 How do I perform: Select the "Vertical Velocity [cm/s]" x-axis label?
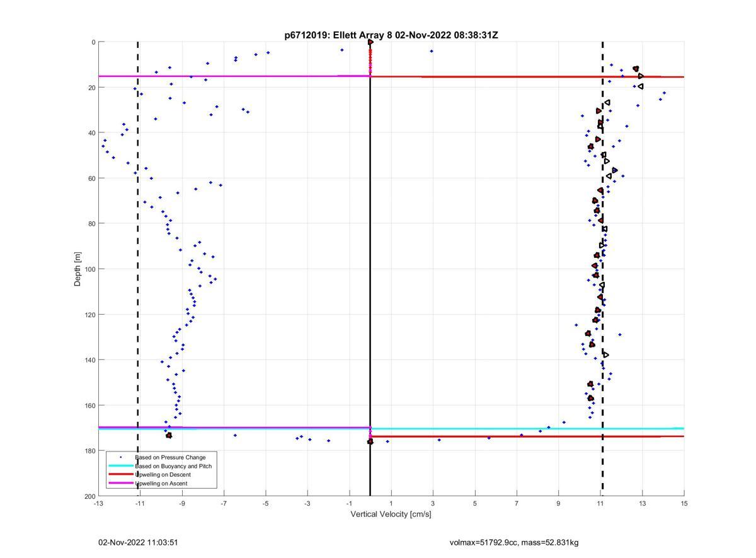(x=391, y=514)
